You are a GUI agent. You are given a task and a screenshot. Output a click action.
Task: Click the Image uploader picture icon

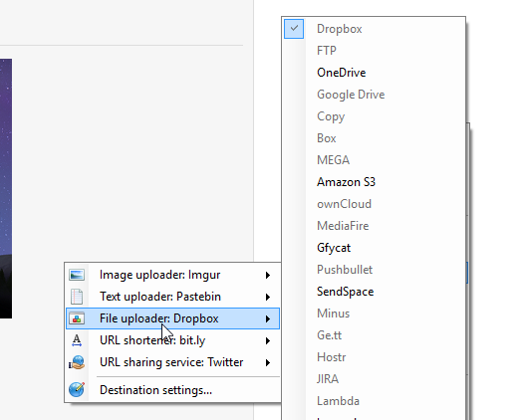[77, 275]
